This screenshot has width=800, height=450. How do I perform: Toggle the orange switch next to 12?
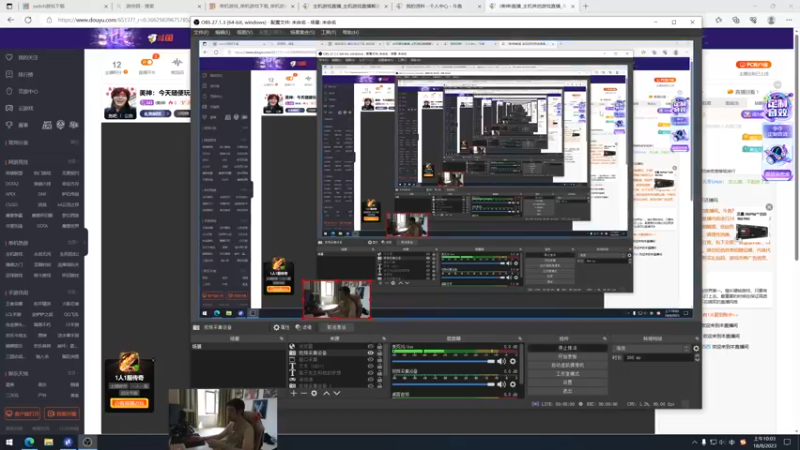pos(147,62)
